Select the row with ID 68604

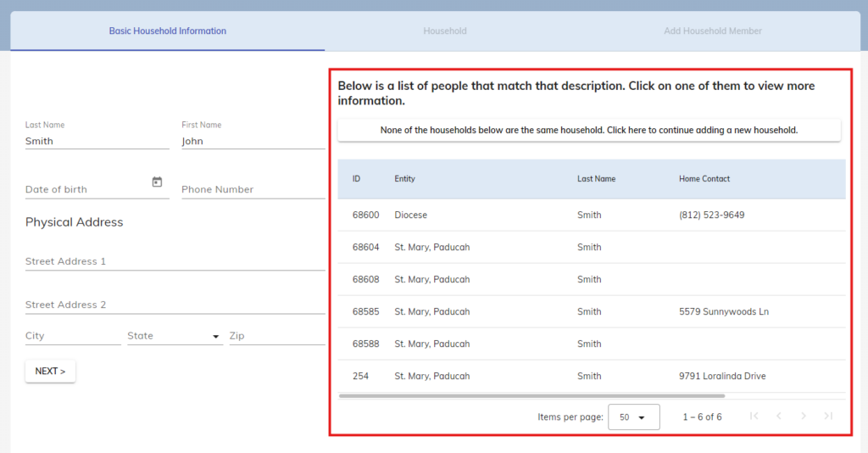click(592, 247)
